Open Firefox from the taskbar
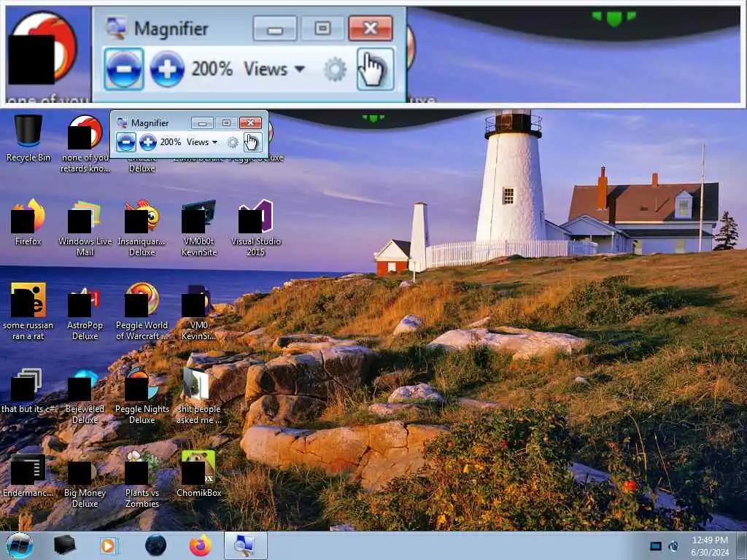 (x=200, y=545)
